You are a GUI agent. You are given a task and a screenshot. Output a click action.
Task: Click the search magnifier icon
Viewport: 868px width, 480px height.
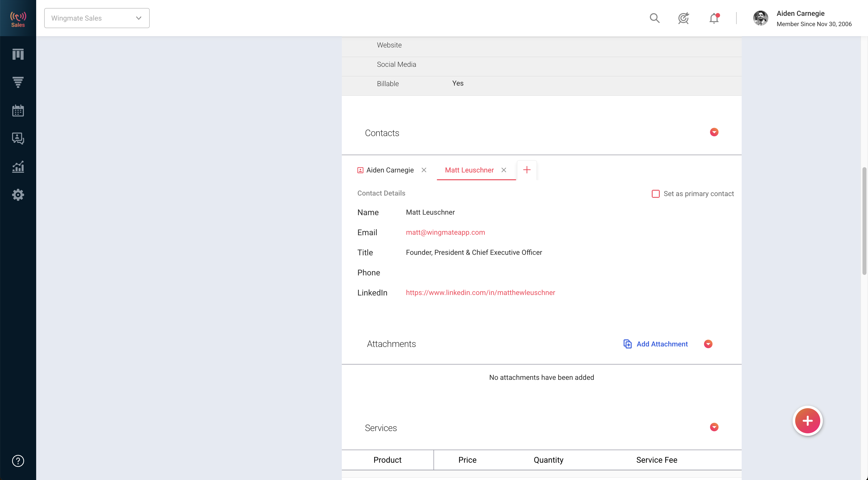click(654, 18)
